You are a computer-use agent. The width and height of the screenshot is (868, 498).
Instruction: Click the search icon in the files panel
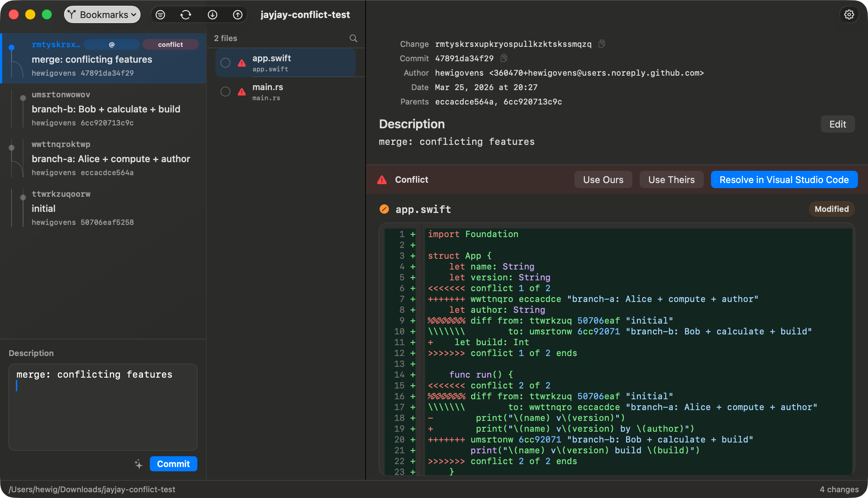[353, 38]
